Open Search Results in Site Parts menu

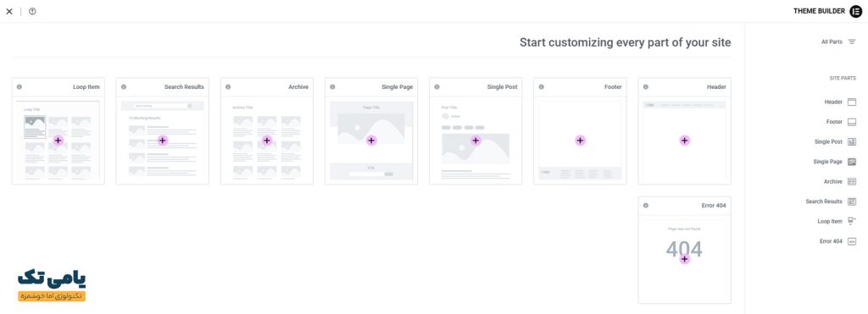pyautogui.click(x=824, y=201)
